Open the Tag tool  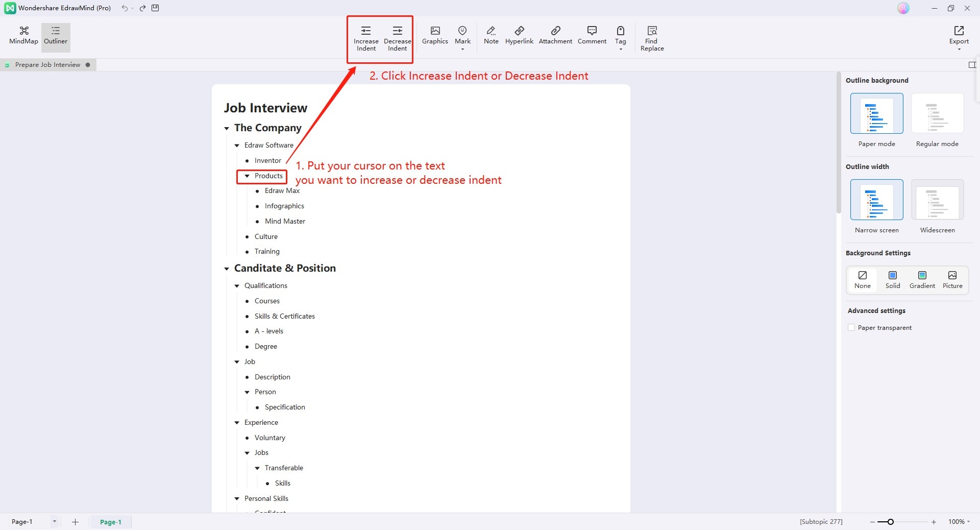pos(621,38)
